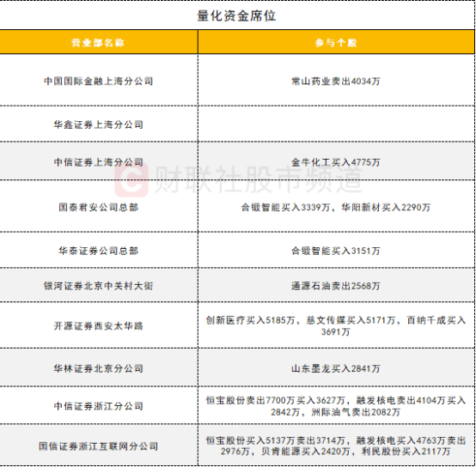Image resolution: width=476 pixels, height=467 pixels.
Task: Click 银河证券北京中关村大街 cell
Action: point(98,285)
